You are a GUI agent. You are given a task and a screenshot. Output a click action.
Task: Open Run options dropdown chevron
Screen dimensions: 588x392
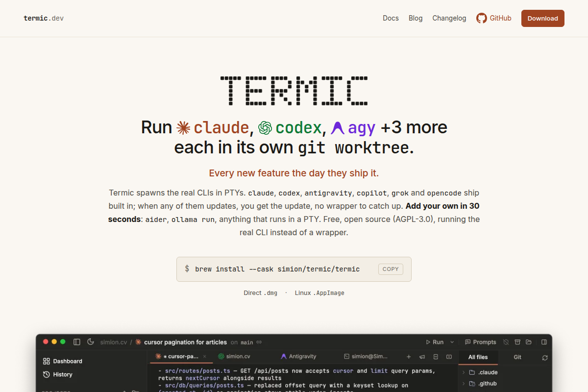(452, 342)
